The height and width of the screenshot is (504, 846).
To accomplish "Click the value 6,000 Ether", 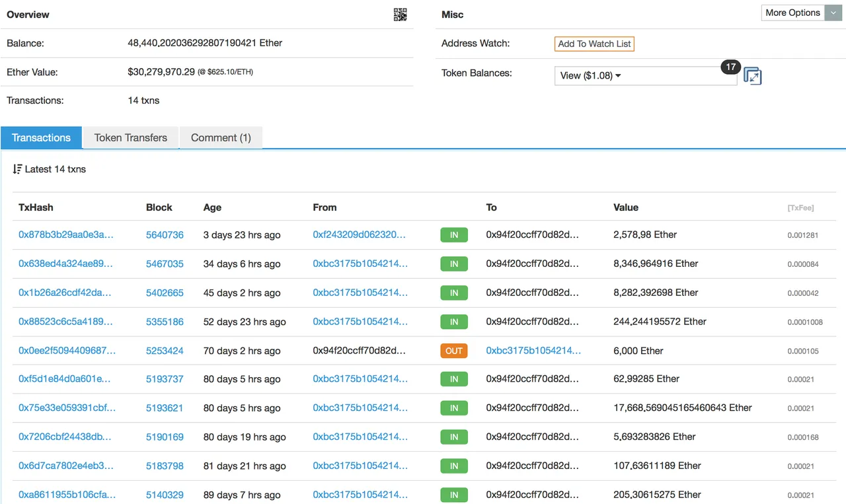I will (x=638, y=351).
